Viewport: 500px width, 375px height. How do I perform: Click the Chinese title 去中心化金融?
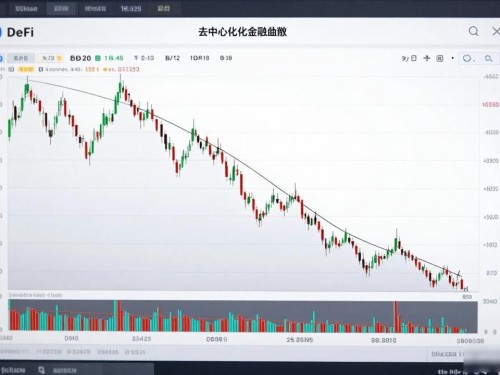pos(242,32)
